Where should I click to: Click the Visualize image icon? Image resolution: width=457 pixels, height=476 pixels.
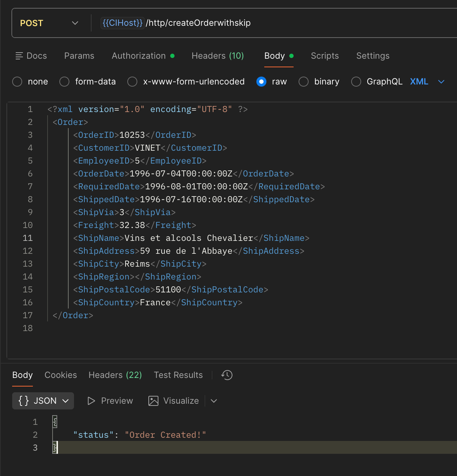pos(153,401)
